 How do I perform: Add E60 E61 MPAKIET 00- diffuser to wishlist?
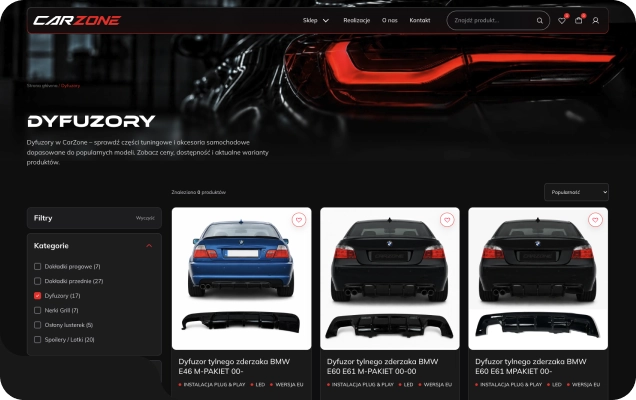point(595,220)
